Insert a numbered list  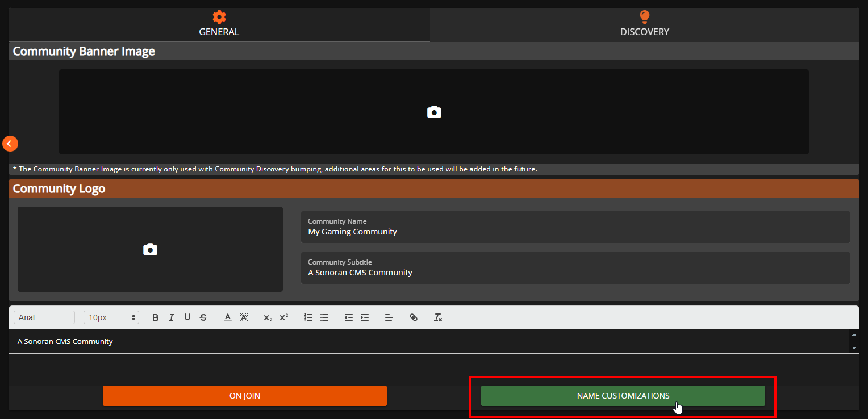tap(308, 317)
